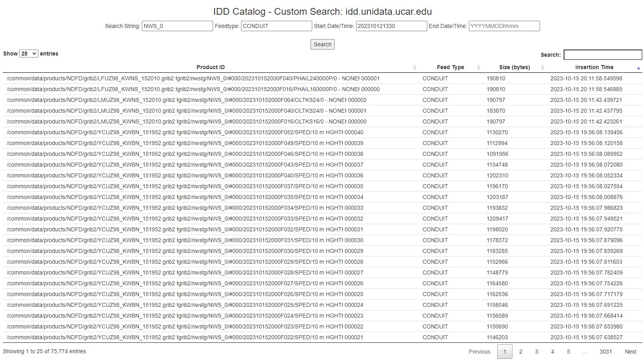Select page 4 in pagination
Screen dimensions: 644x360
tap(552, 352)
